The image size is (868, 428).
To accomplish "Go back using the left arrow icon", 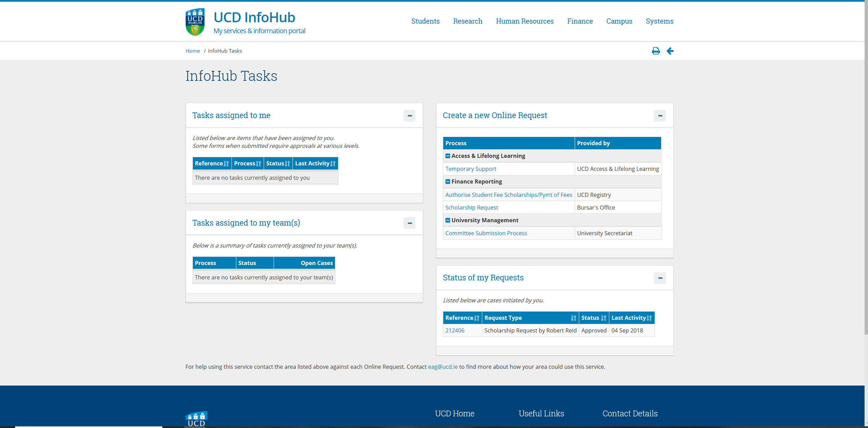I will [670, 51].
